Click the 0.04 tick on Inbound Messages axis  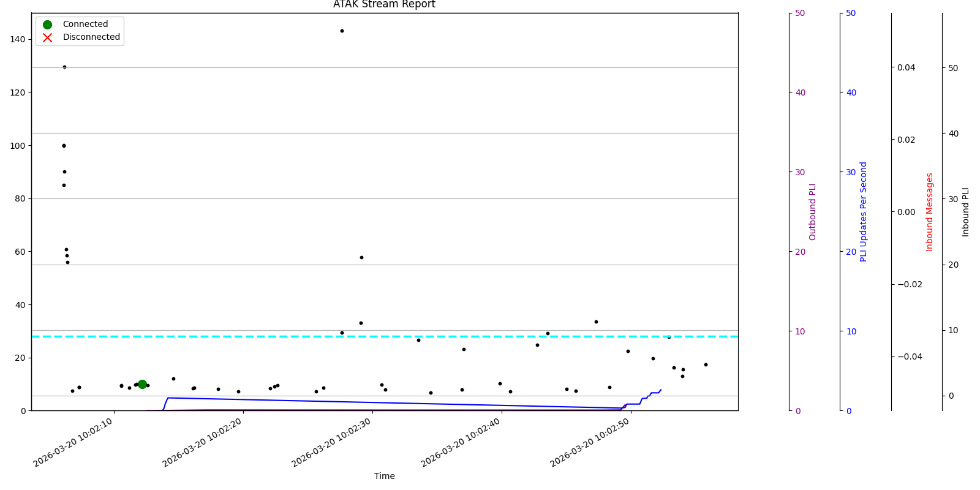pos(906,67)
